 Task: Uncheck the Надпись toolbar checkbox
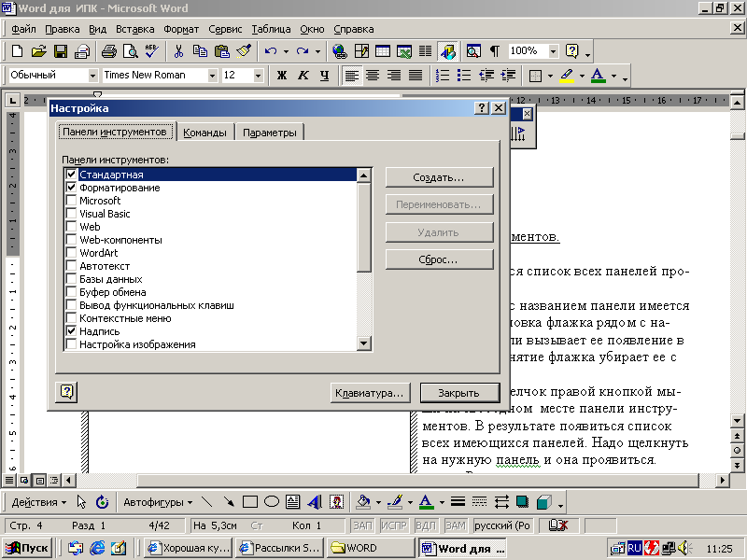[71, 331]
